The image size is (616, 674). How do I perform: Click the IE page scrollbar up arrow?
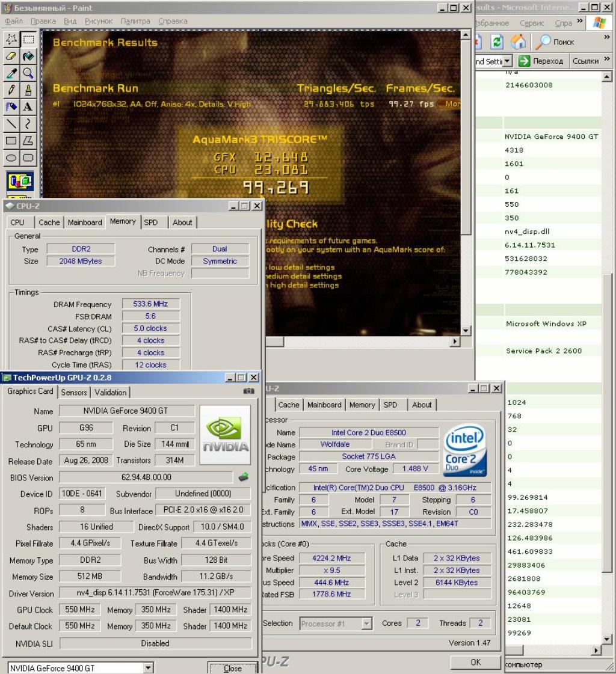(606, 77)
